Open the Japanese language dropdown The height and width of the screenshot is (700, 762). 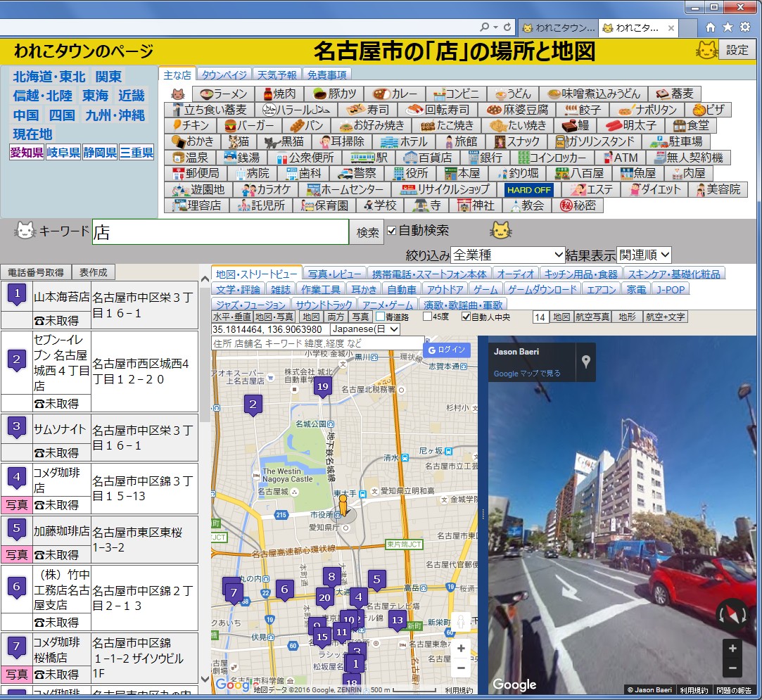(365, 329)
